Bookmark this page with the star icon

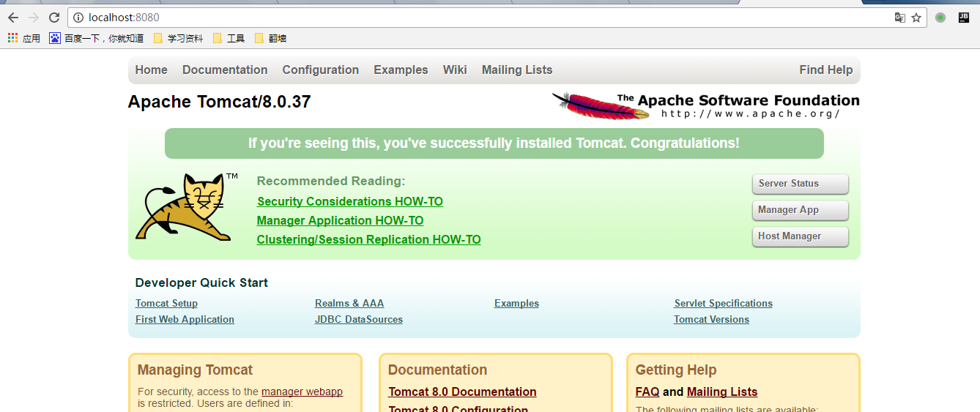tap(916, 18)
